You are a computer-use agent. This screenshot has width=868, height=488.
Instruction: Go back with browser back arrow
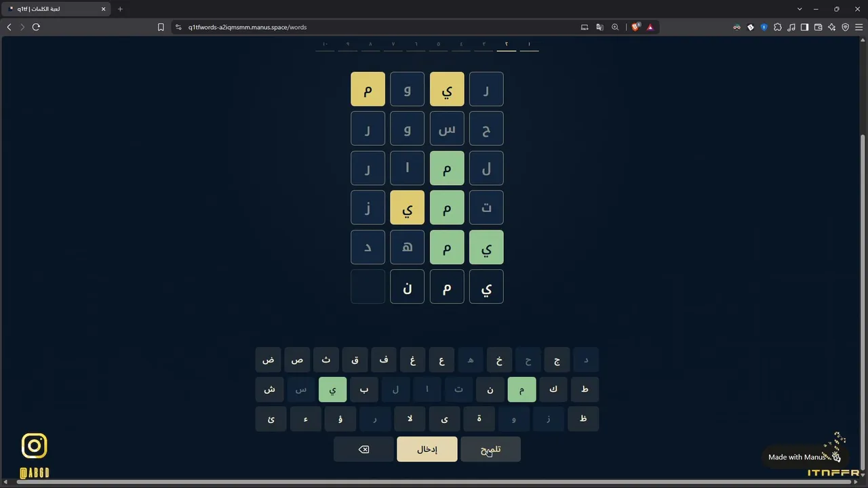click(9, 27)
